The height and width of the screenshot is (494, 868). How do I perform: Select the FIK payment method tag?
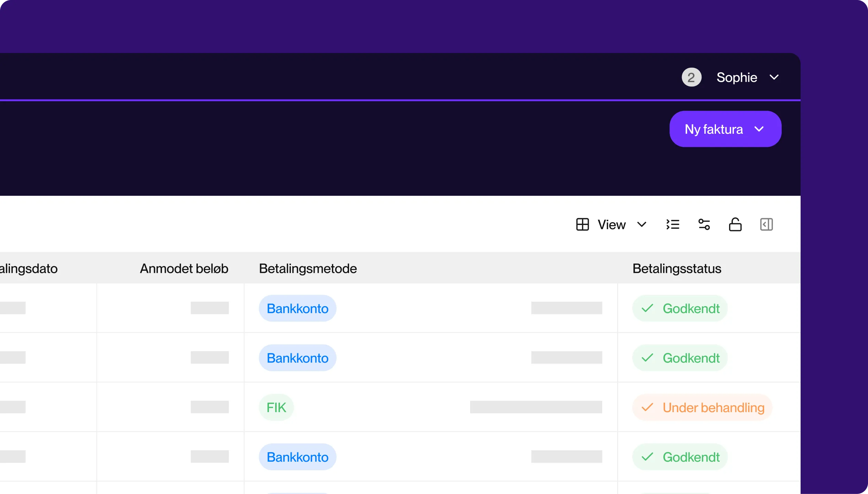coord(276,408)
